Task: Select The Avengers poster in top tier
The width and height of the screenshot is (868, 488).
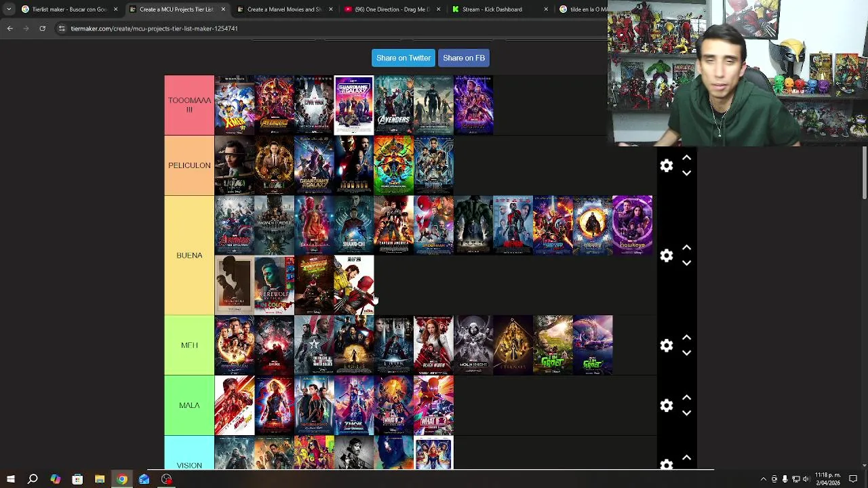Action: pyautogui.click(x=394, y=105)
